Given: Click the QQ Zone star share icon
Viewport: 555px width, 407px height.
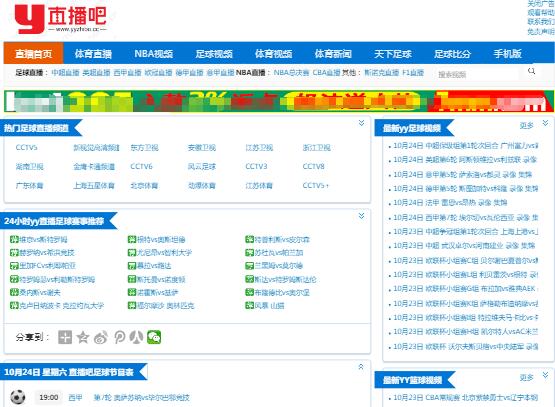Looking at the screenshot, I should point(83,337).
